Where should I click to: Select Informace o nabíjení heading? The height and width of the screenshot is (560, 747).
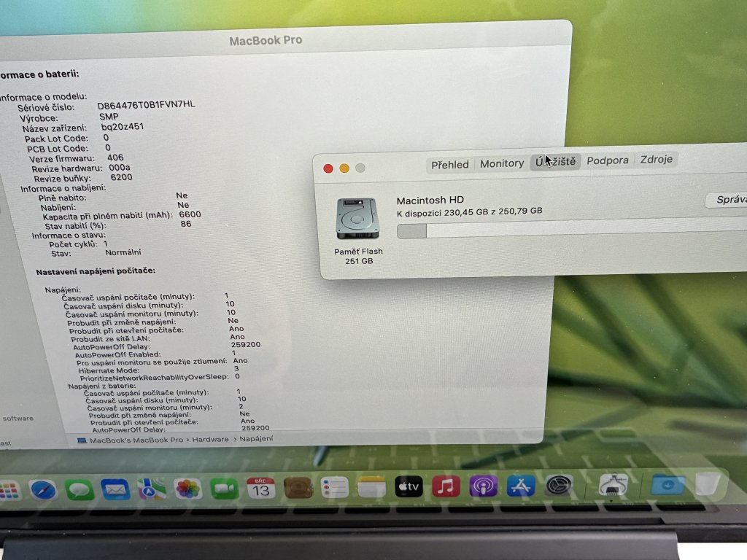point(63,189)
